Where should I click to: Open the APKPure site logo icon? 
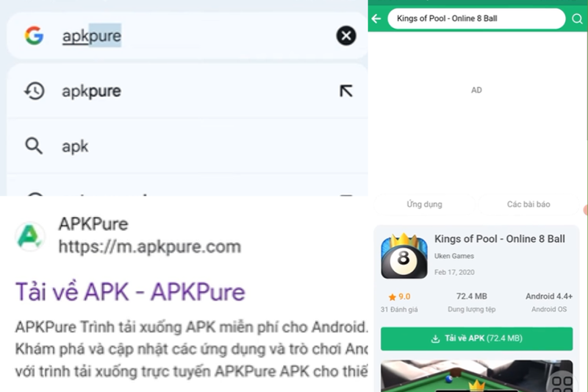click(x=30, y=236)
